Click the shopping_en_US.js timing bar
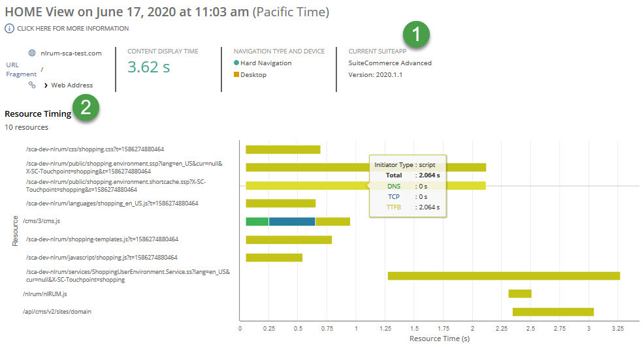 click(280, 204)
